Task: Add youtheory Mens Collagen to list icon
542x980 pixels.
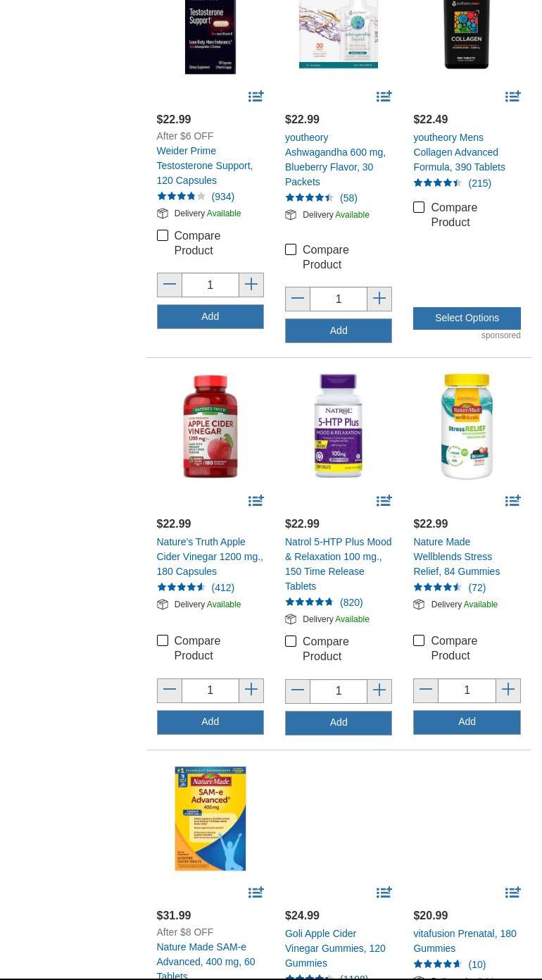Action: 513,96
